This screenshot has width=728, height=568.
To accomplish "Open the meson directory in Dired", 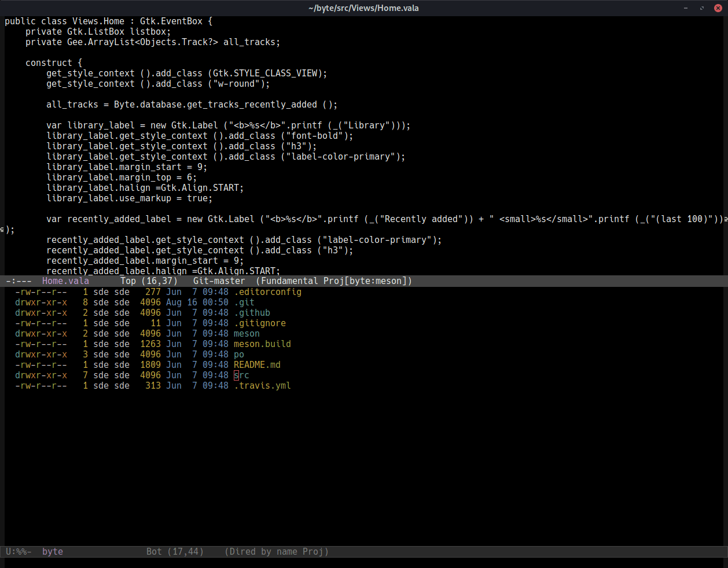I will [x=247, y=334].
